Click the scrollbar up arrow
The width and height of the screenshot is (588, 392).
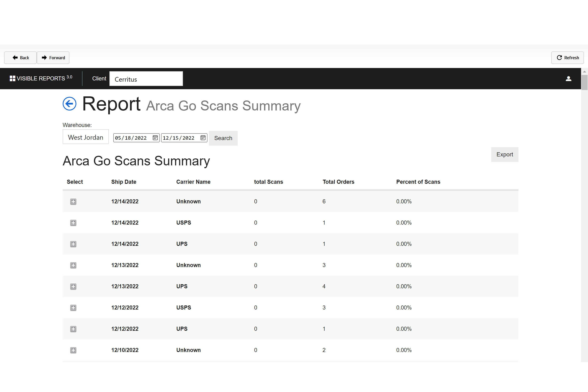tap(585, 71)
